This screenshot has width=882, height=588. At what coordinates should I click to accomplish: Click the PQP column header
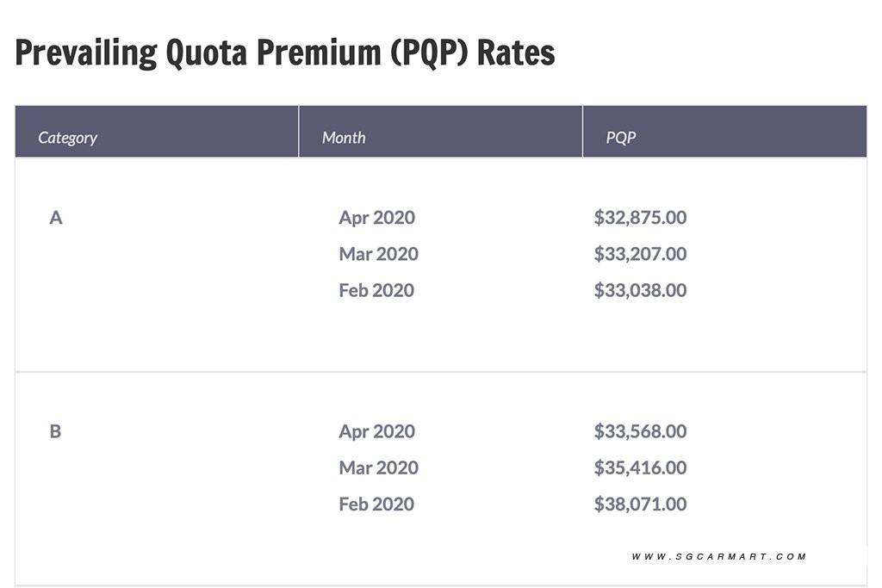[x=621, y=138]
